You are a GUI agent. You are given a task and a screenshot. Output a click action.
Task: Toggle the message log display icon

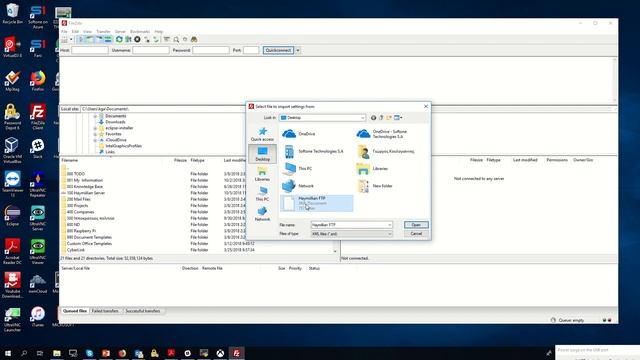pyautogui.click(x=81, y=40)
